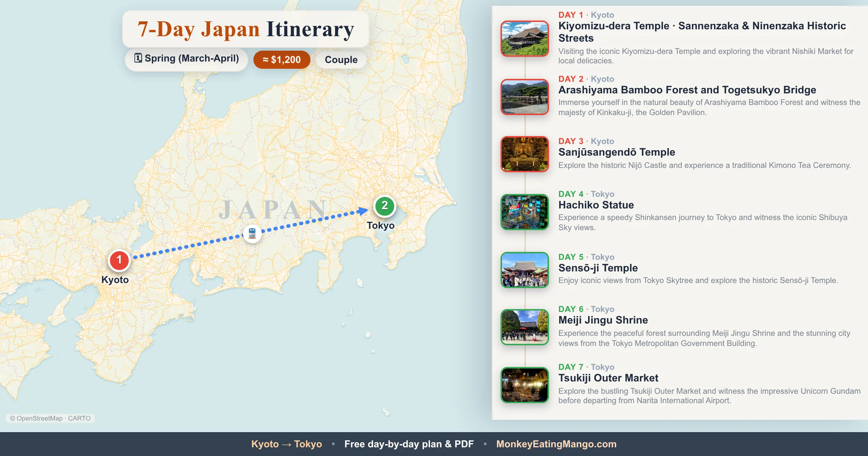The width and height of the screenshot is (868, 456).
Task: Click the 7-Day Japan Itinerary title
Action: [246, 29]
